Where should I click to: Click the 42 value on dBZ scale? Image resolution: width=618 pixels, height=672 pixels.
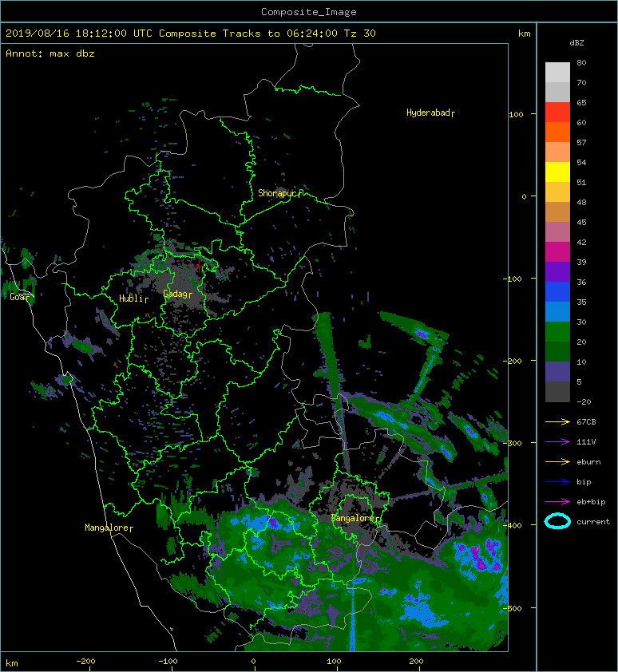581,242
